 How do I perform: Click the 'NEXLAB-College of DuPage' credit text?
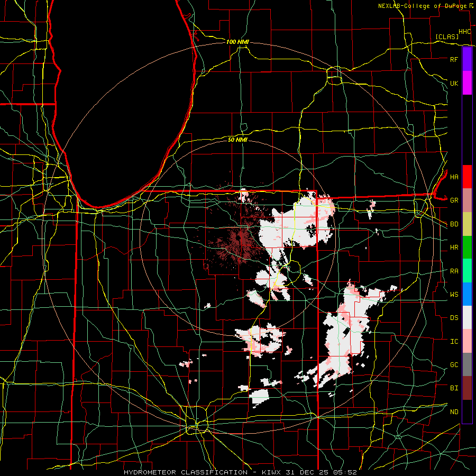(422, 6)
